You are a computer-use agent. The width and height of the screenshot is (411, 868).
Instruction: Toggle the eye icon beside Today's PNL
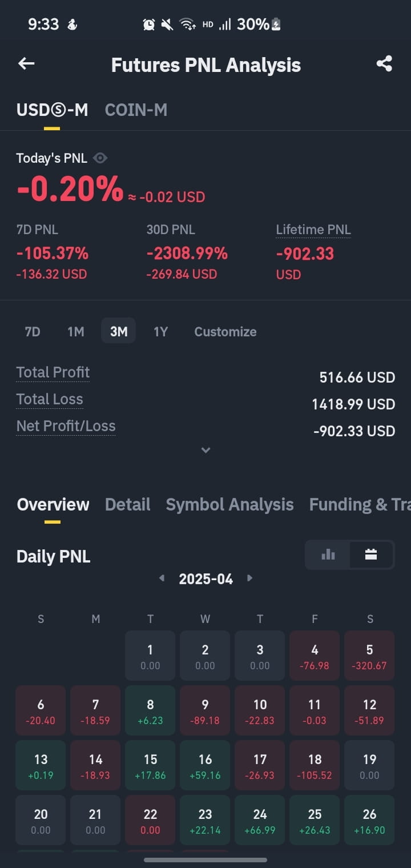pos(100,158)
